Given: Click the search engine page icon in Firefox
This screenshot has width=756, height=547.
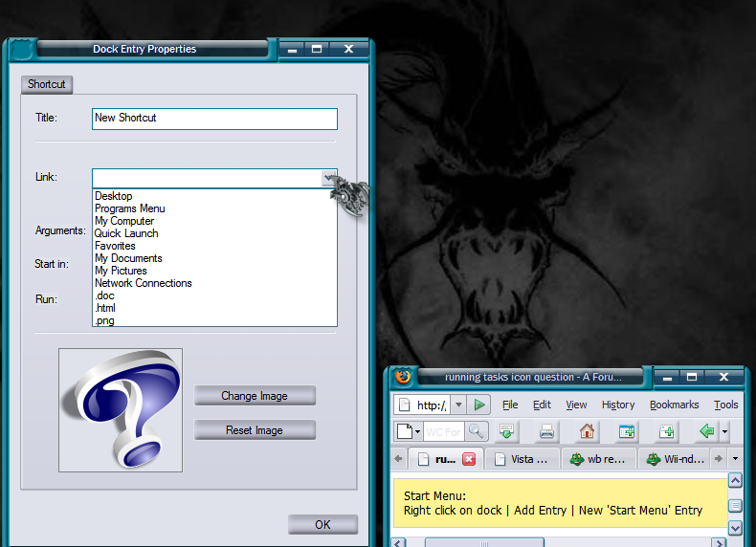Looking at the screenshot, I should pyautogui.click(x=405, y=431).
